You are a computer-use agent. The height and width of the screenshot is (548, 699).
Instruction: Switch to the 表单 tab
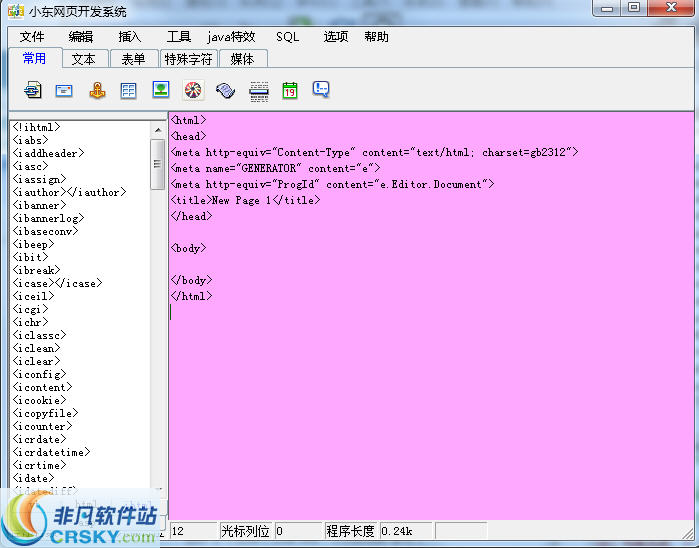133,59
